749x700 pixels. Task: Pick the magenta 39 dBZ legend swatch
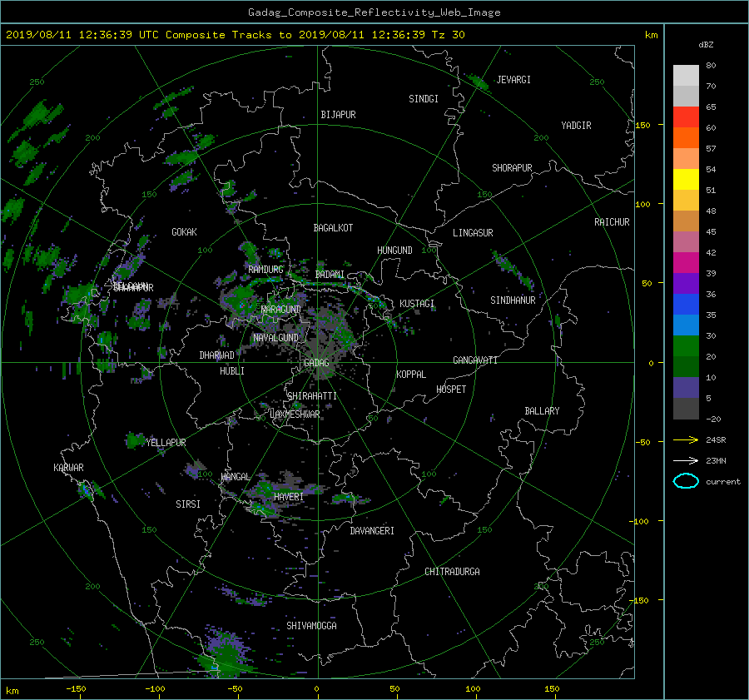[686, 263]
